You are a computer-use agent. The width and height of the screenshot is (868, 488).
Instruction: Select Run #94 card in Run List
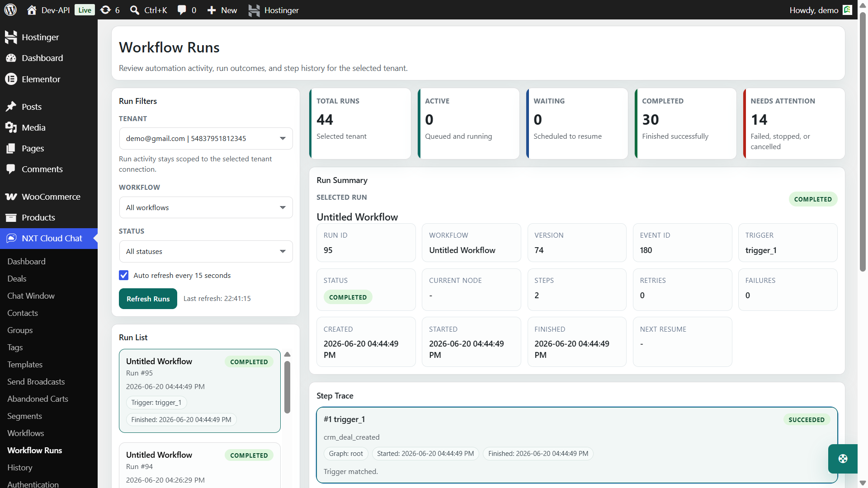200,465
